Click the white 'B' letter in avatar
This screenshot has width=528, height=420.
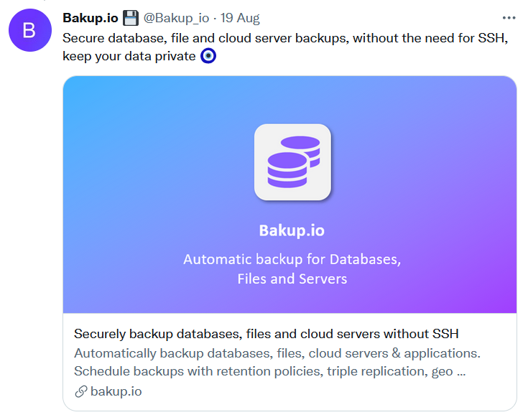29,30
